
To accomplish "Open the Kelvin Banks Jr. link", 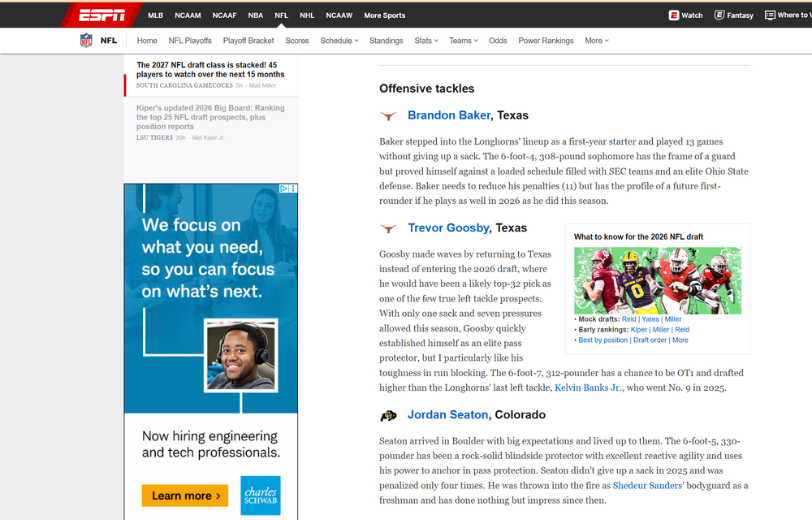I will [590, 388].
